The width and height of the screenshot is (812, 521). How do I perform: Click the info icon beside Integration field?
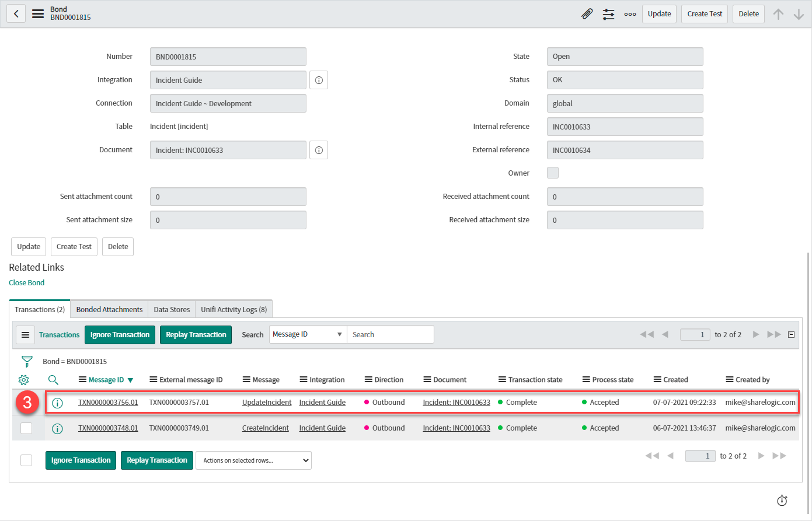coord(319,81)
